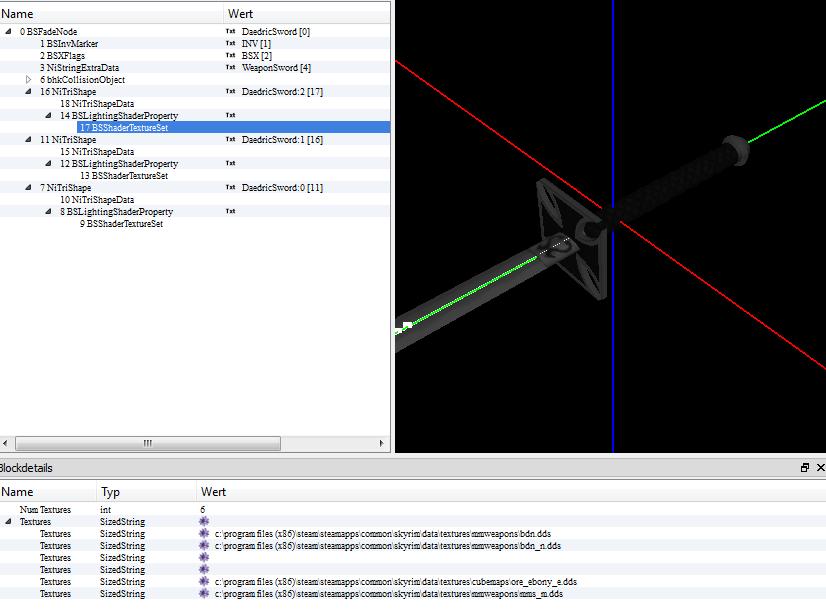Screen dimensions: 826x611
Task: Click the Txt icon beside DaedricSword:2 [17]
Action: click(x=230, y=92)
